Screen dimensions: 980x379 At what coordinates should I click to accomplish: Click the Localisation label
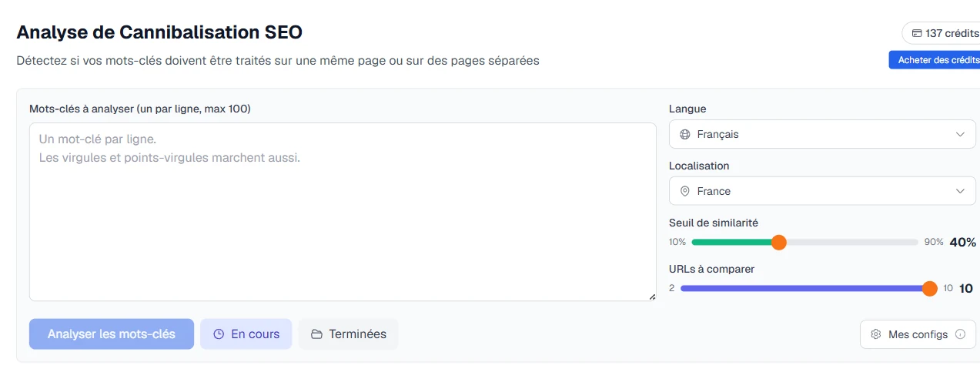point(699,166)
